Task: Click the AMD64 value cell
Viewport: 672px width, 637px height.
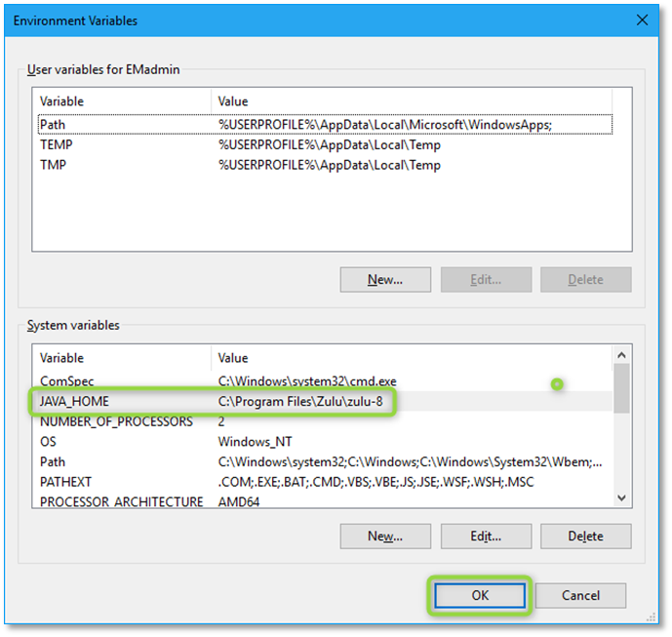Action: [x=239, y=501]
